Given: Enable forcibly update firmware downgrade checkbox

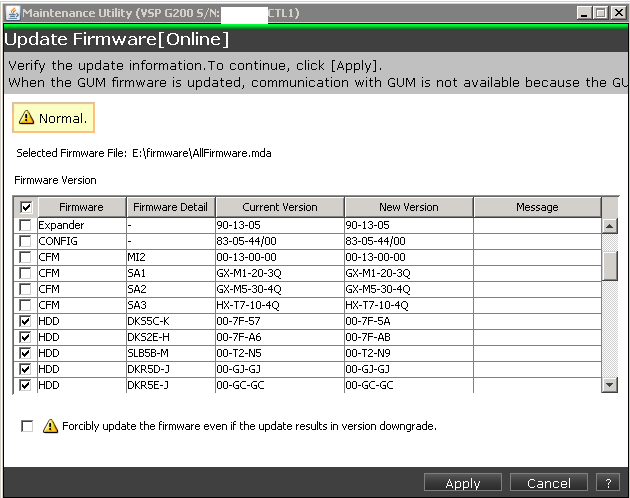Looking at the screenshot, I should [x=27, y=426].
